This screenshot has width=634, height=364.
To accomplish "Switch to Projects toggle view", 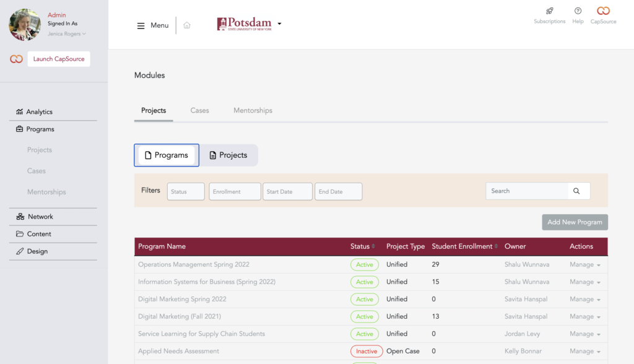I will pos(228,155).
